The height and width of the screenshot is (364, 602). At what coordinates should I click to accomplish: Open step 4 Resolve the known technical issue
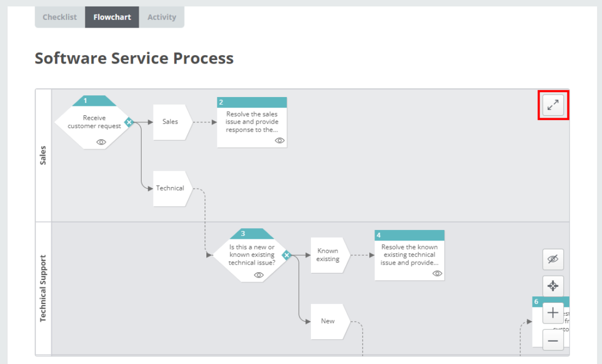[410, 255]
